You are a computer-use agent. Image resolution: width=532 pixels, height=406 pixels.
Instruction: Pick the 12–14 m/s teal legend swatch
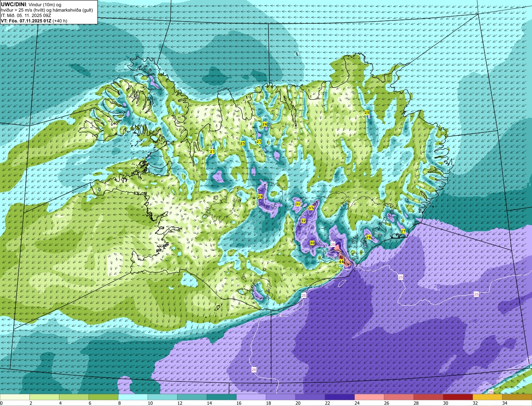click(192, 397)
